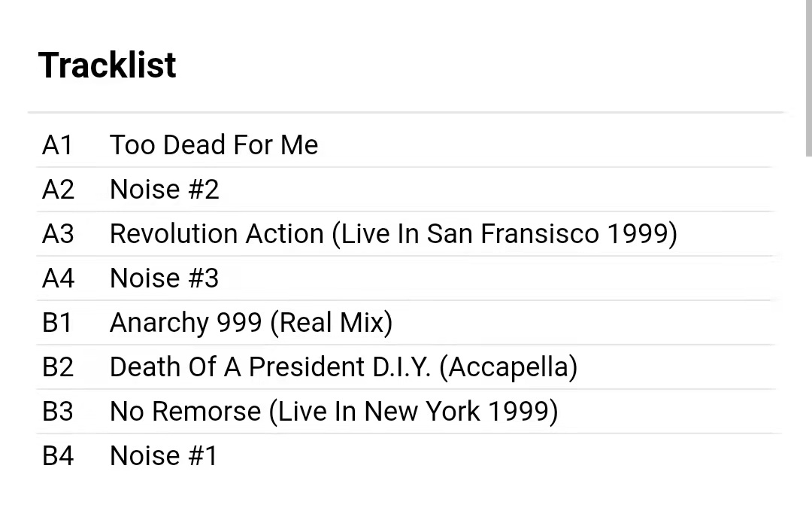This screenshot has width=812, height=517.
Task: Pick the A4 track position label
Action: click(58, 278)
